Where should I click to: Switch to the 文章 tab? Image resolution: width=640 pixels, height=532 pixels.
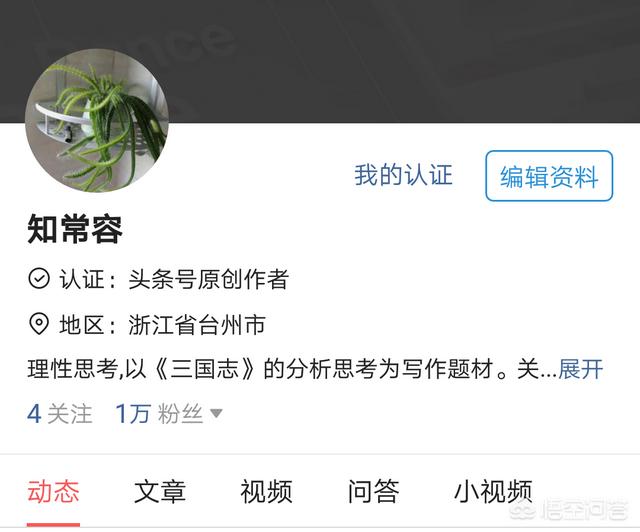160,491
